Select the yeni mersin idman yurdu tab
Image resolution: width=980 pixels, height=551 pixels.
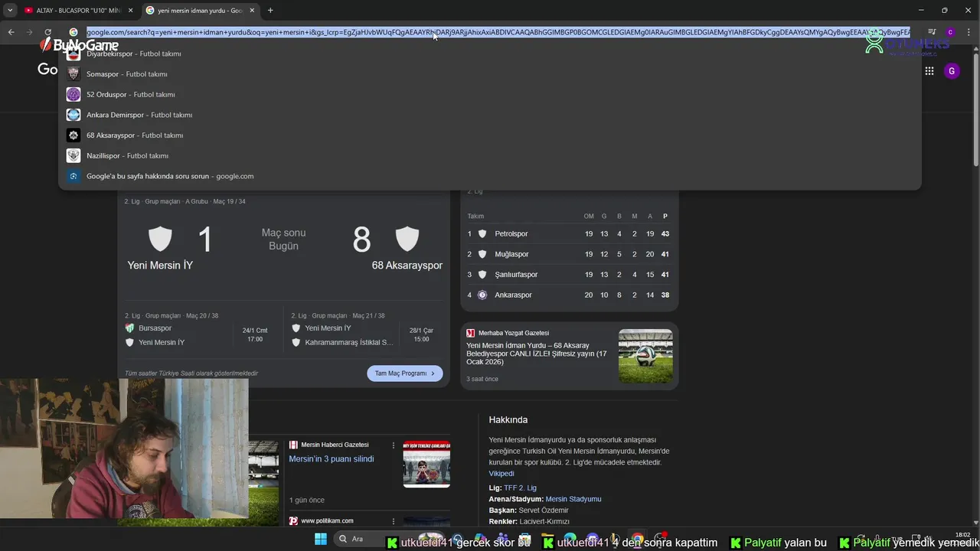[201, 10]
